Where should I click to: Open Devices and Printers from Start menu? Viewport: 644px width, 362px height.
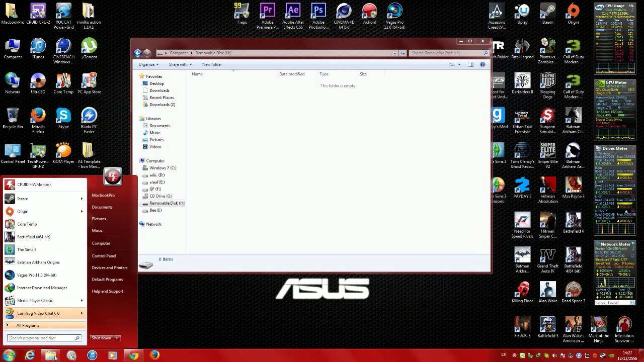pyautogui.click(x=110, y=267)
